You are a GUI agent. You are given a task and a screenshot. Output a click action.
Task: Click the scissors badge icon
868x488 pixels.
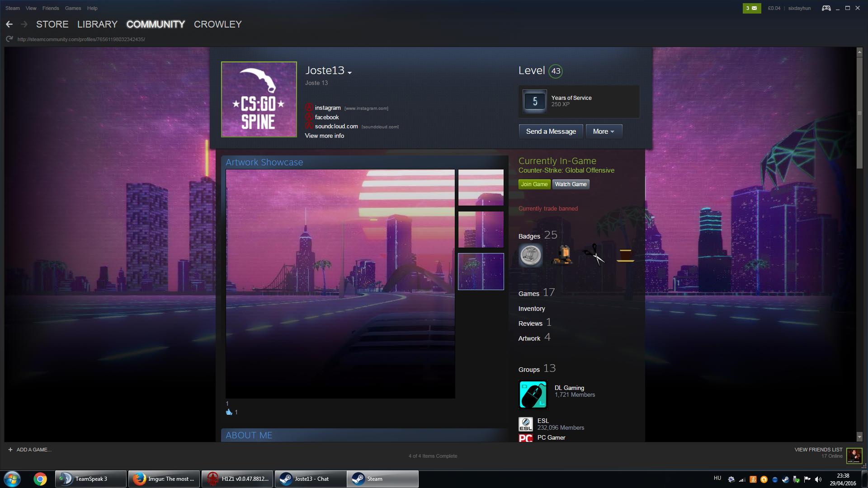(594, 255)
